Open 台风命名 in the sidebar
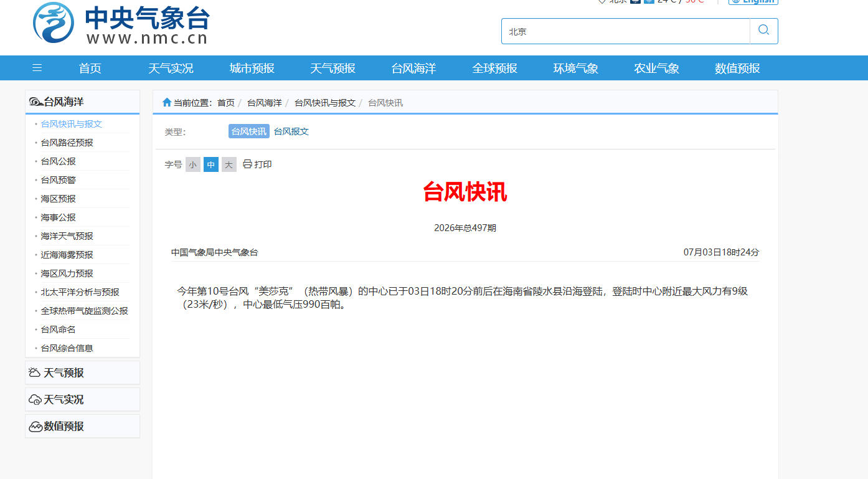This screenshot has width=868, height=479. click(x=59, y=330)
